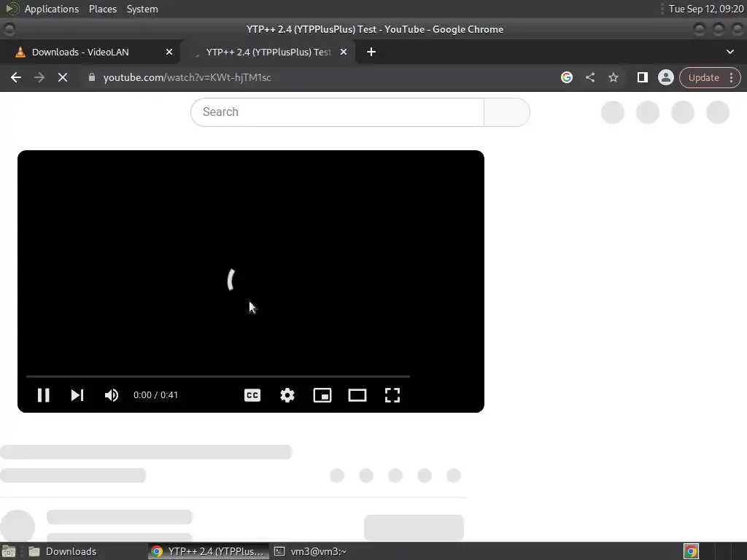The width and height of the screenshot is (747, 560).
Task: Expand the tab search dropdown
Action: coord(729,52)
